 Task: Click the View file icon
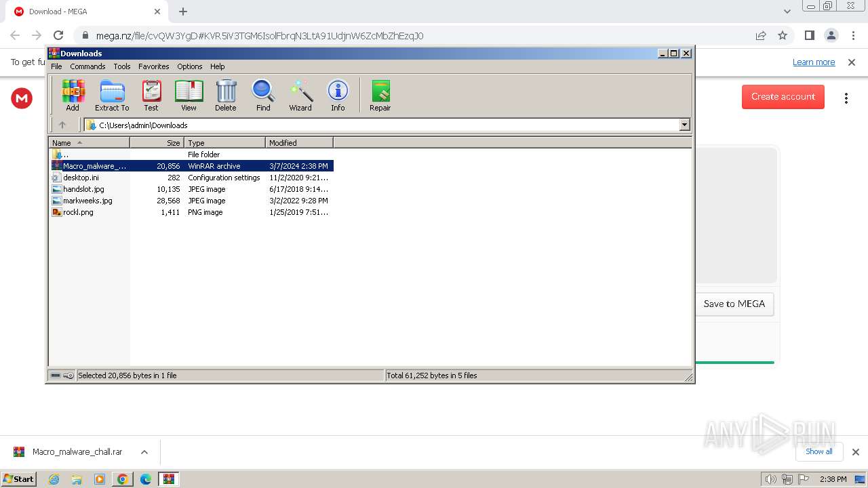[x=189, y=95]
